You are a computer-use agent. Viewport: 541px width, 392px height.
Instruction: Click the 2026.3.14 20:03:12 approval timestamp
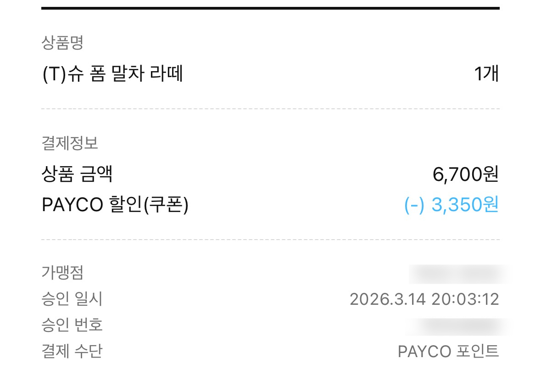(x=424, y=299)
